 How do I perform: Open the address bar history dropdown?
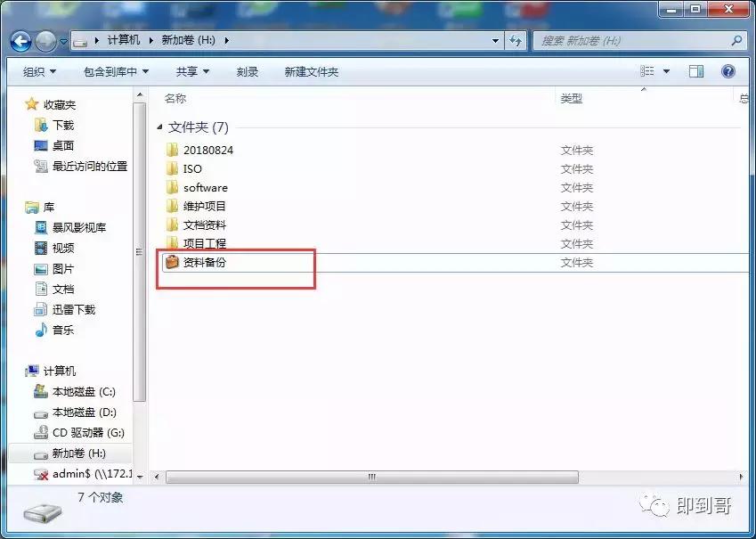[495, 40]
